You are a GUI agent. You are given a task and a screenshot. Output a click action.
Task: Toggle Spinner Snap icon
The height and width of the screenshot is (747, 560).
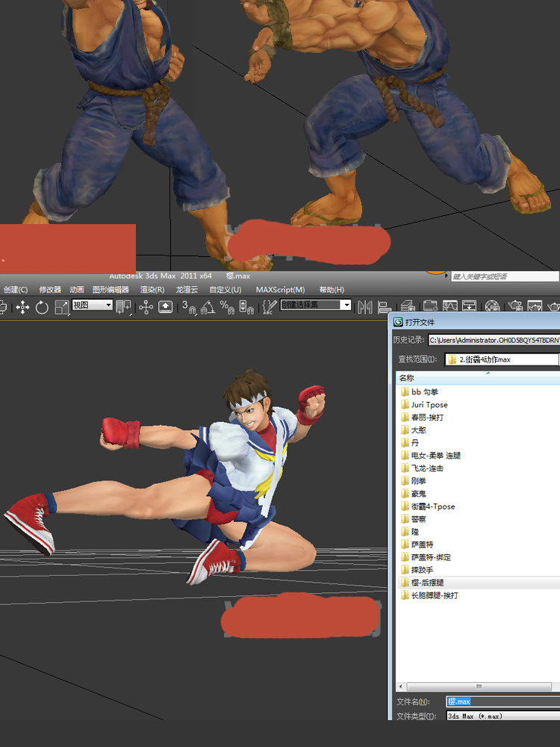click(x=246, y=307)
